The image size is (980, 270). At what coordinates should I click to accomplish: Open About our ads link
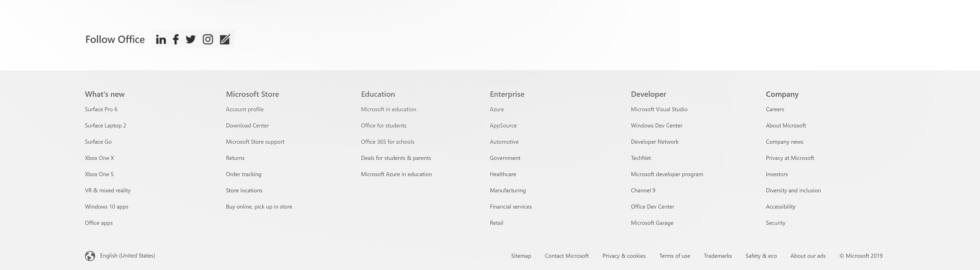(x=808, y=256)
